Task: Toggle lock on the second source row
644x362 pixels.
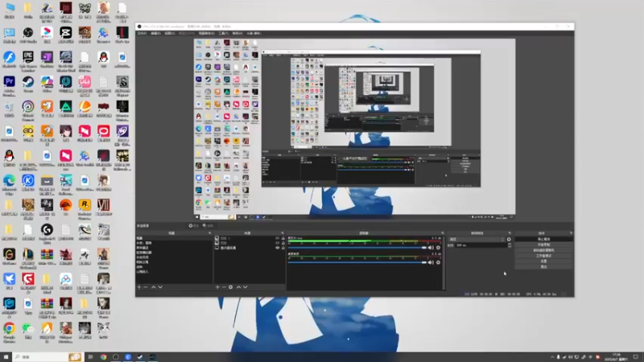Action: point(283,243)
